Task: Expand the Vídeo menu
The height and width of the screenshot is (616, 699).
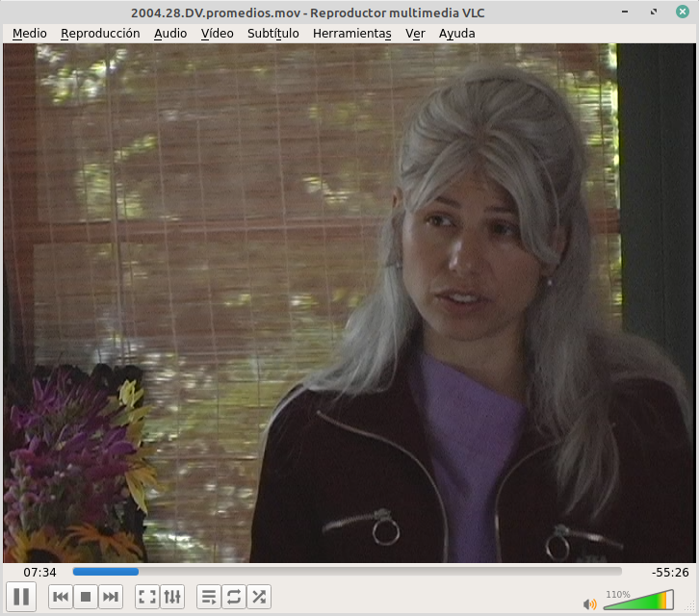Action: coord(217,33)
